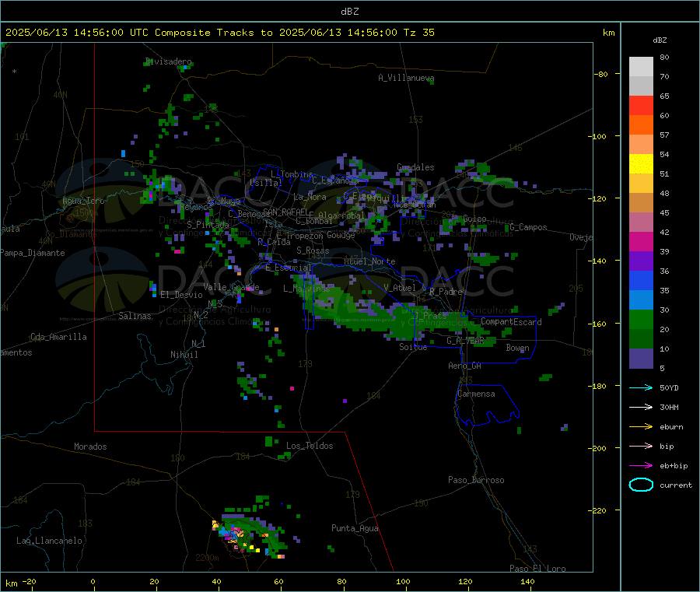The width and height of the screenshot is (700, 592).
Task: Click the Bowen place label
Action: [x=518, y=348]
